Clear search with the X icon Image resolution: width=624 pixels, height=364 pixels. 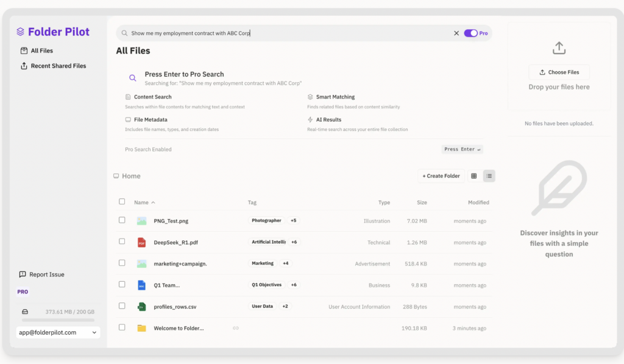click(456, 33)
